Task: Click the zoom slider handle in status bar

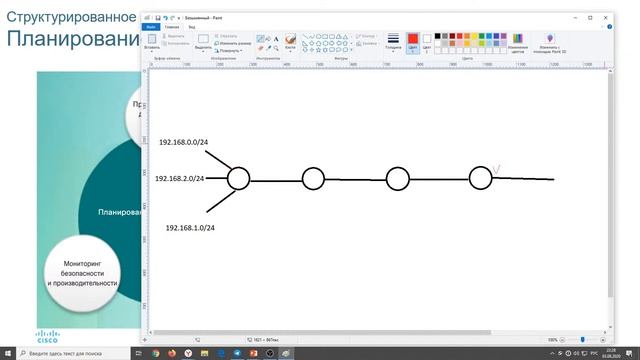Action: pyautogui.click(x=582, y=340)
